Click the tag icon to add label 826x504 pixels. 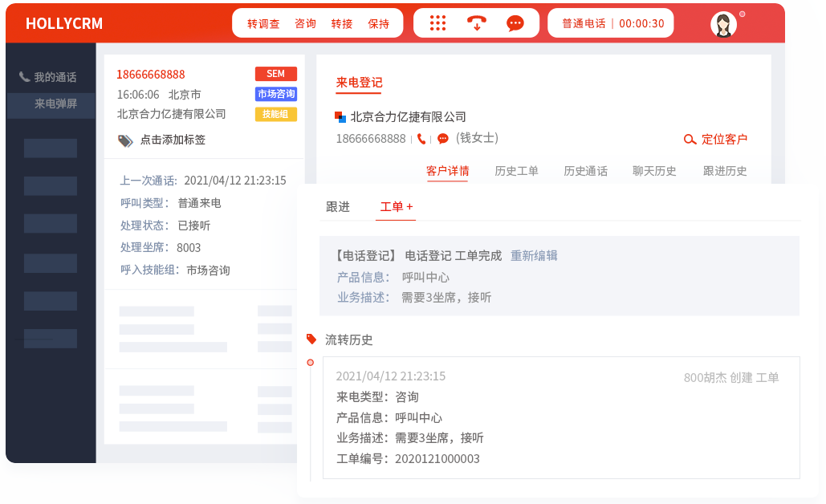[125, 140]
